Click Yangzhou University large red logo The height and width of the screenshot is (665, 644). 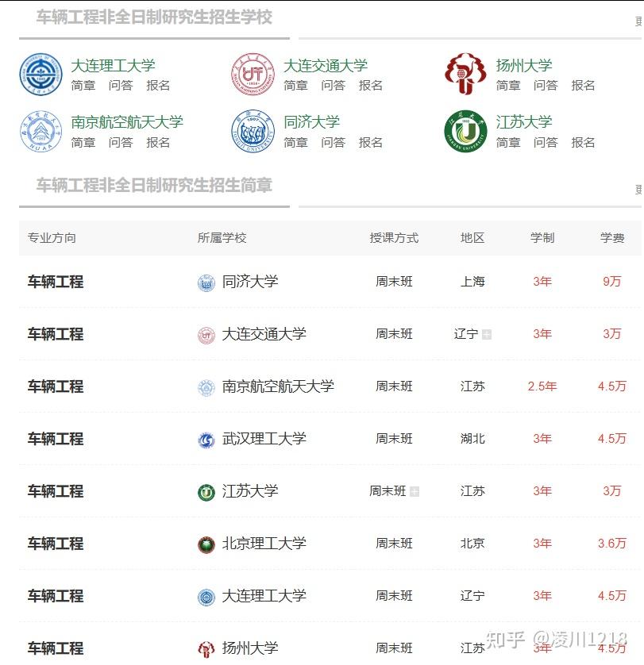465,74
